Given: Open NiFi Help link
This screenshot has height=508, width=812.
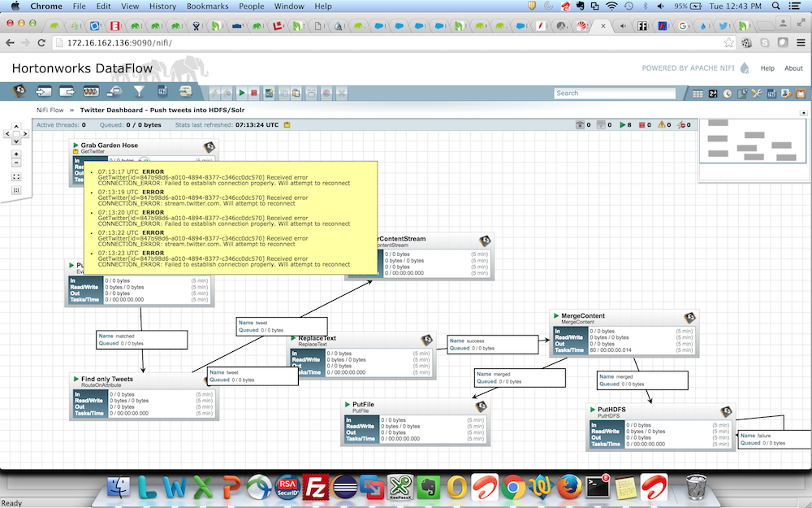Looking at the screenshot, I should (767, 68).
